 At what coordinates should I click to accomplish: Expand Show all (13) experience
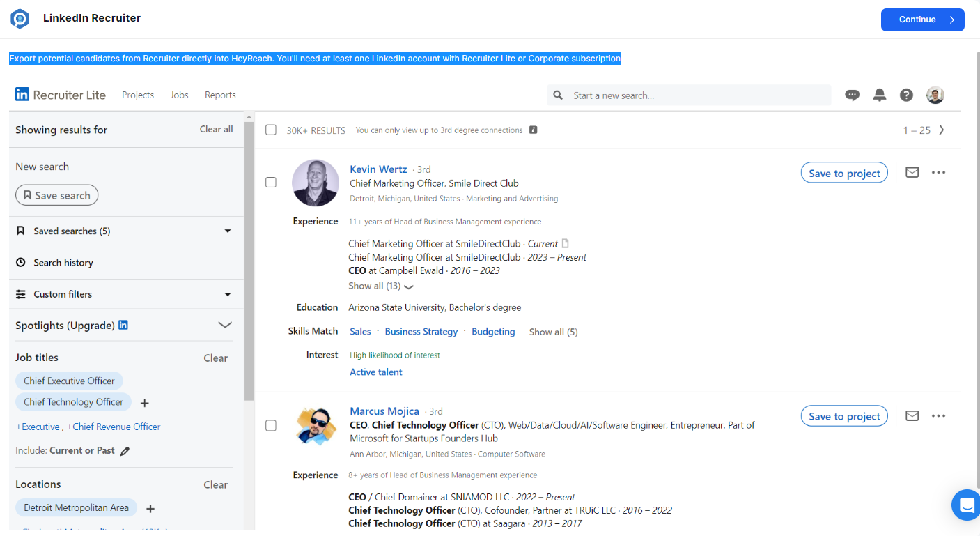381,286
